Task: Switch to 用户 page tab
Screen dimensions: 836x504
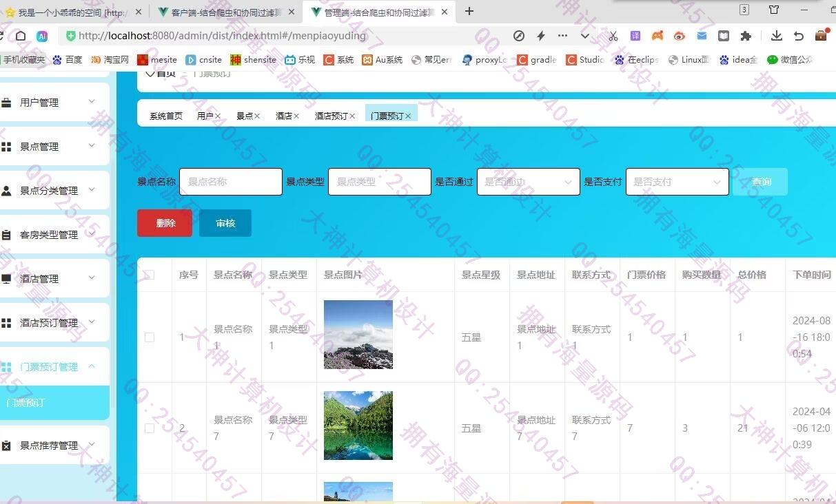Action: (205, 116)
